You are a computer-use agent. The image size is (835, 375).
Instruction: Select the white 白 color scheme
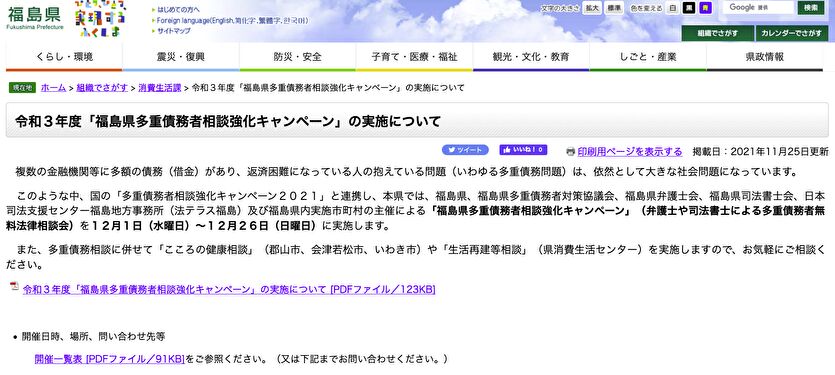pos(673,8)
